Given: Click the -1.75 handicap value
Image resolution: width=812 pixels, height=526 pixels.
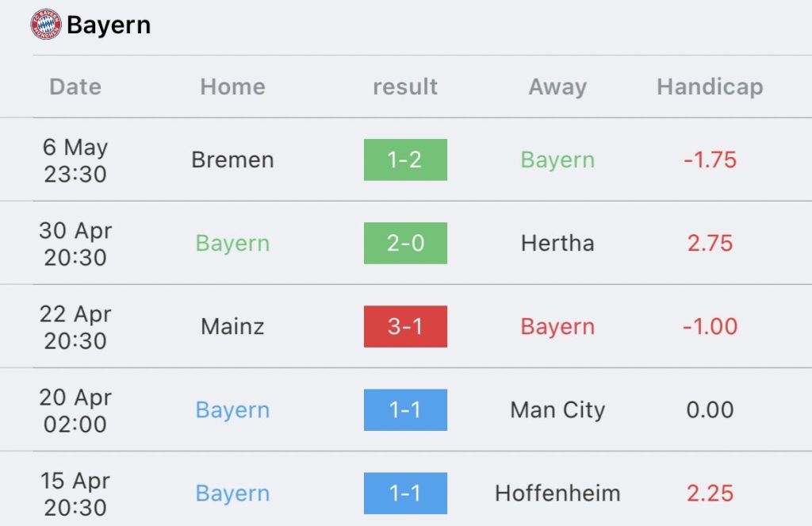Looking at the screenshot, I should [710, 159].
